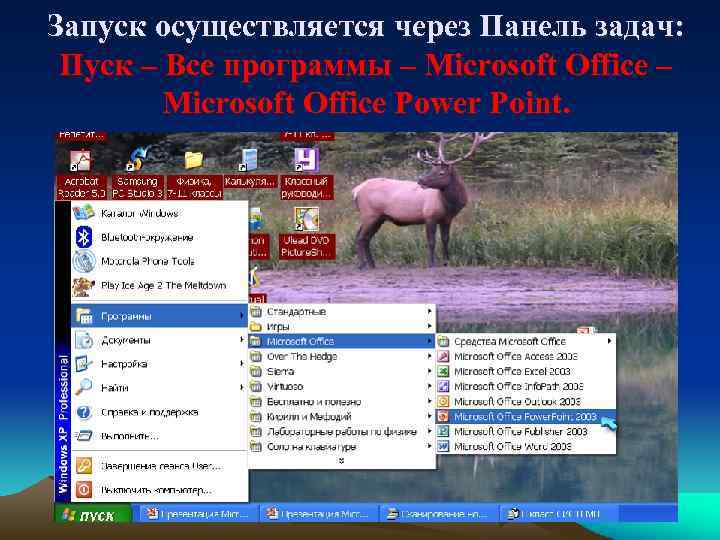720x540 pixels.
Task: Click the Play Ice Age 2 The Meltdown icon
Action: pos(84,286)
